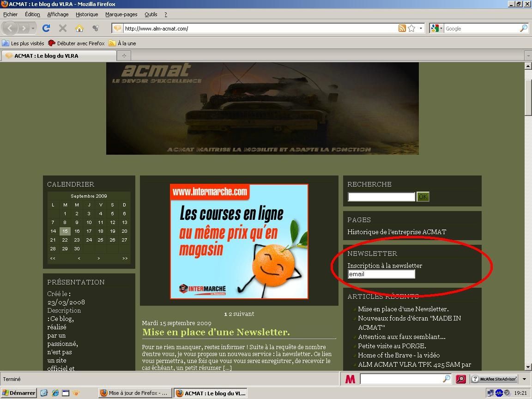Open the McAfee SiteAdvisor button

coord(495,379)
